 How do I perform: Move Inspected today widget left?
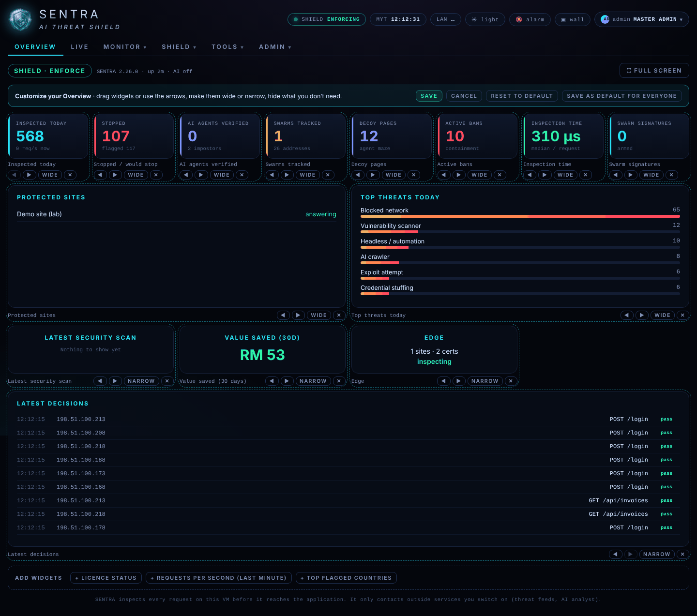[15, 175]
